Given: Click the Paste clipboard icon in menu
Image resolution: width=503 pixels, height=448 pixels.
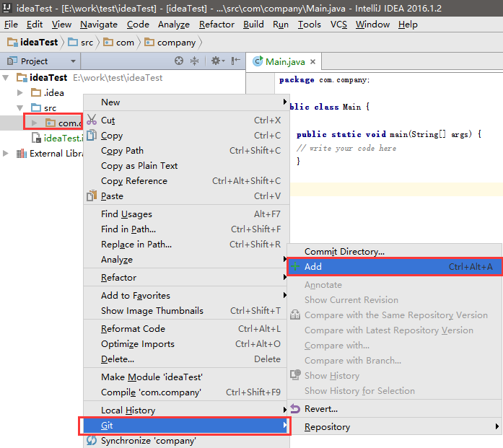Looking at the screenshot, I should pos(92,196).
